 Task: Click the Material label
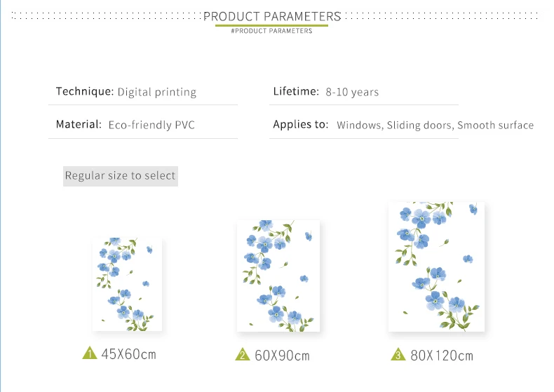(x=79, y=124)
